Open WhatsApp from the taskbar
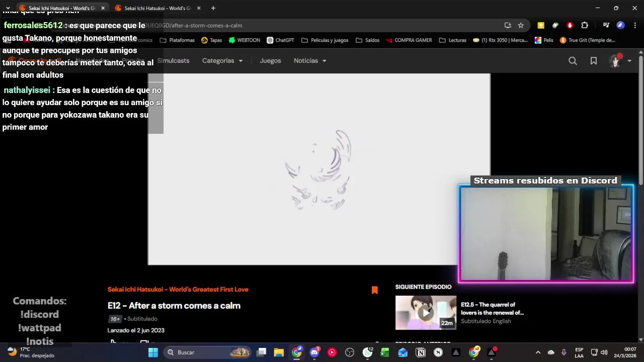This screenshot has width=644, height=362. click(x=368, y=352)
